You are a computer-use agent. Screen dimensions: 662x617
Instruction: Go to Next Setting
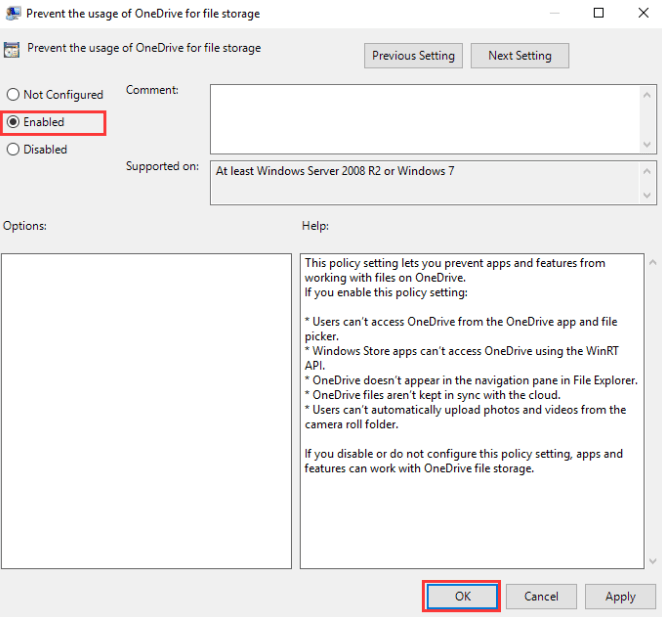pos(520,56)
